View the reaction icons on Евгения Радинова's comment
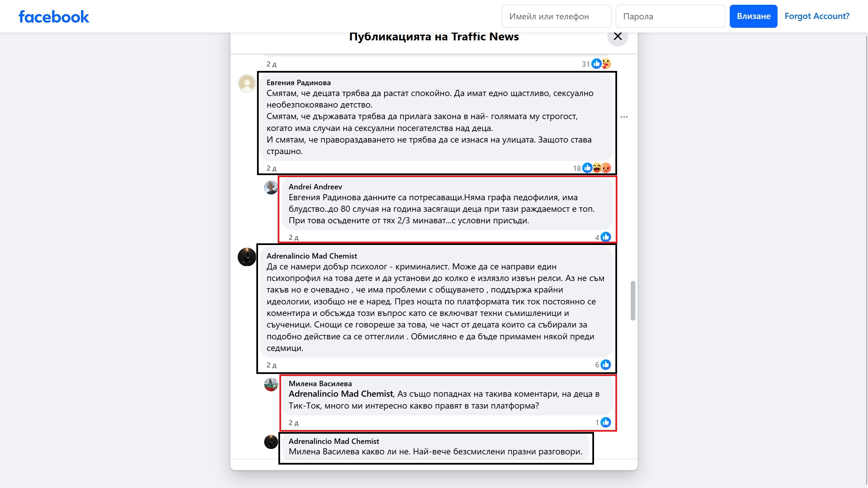This screenshot has width=868, height=488. (597, 168)
